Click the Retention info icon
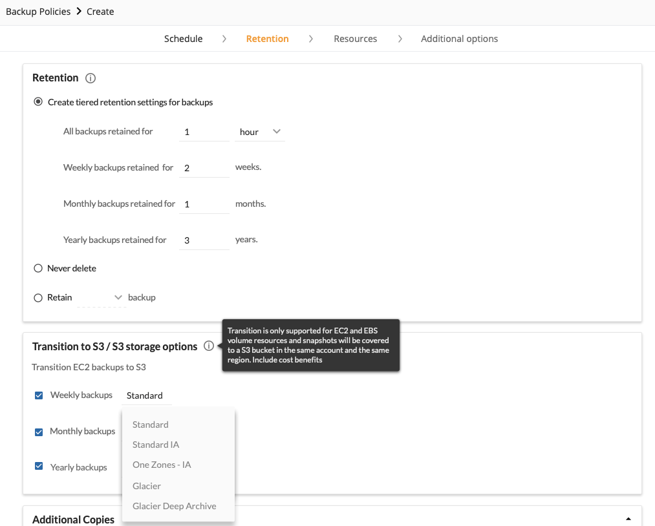The image size is (655, 526). tap(91, 78)
